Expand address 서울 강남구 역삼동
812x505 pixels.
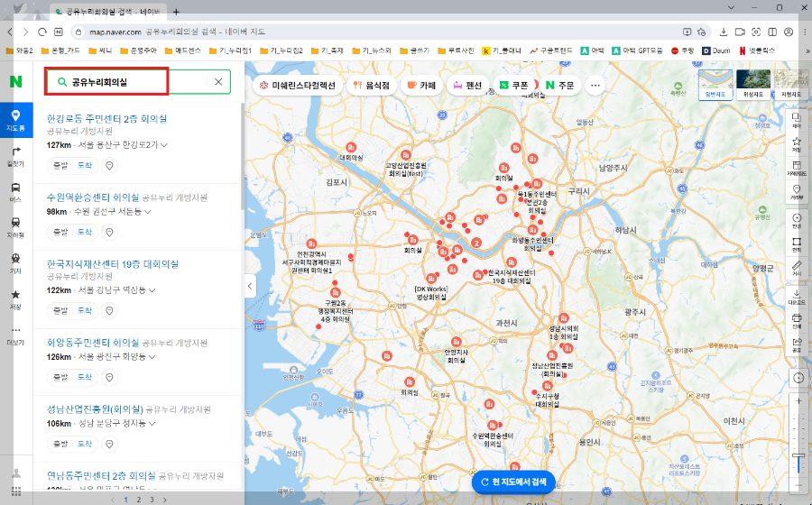point(116,290)
